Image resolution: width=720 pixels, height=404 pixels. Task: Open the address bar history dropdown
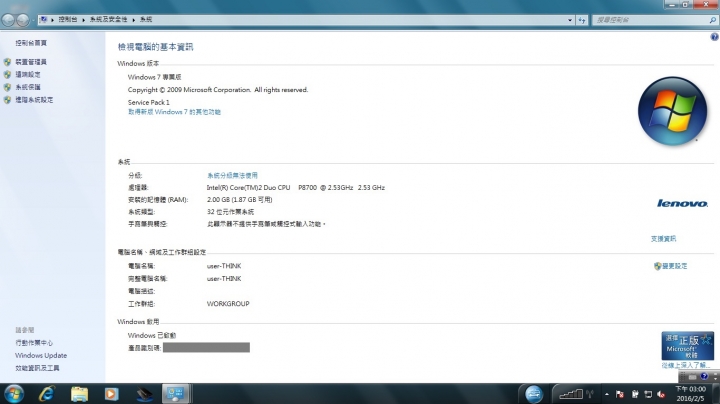(570, 20)
